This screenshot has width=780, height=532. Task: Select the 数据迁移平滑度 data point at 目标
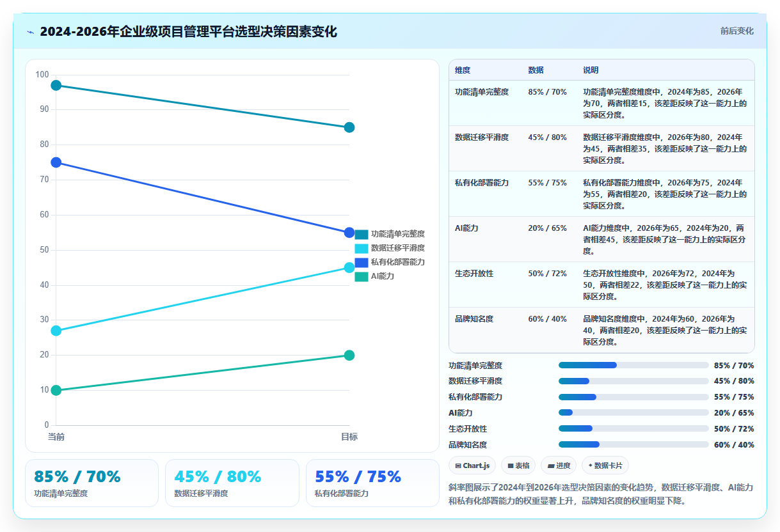pos(349,268)
